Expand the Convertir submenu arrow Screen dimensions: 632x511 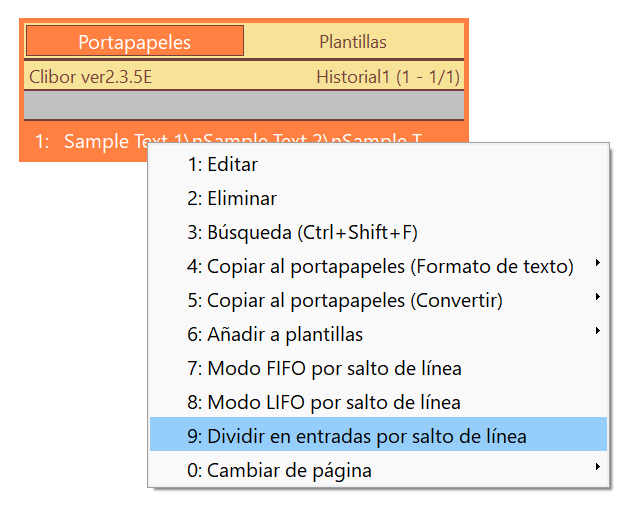pos(598,297)
